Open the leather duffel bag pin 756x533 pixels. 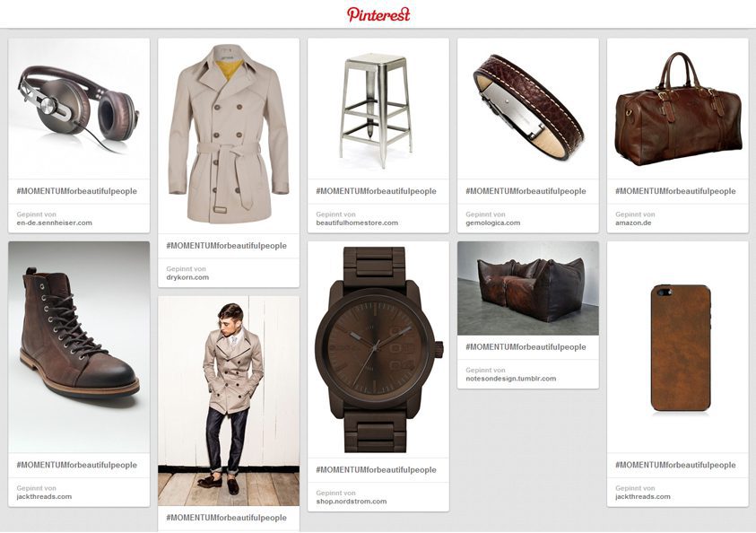click(x=677, y=109)
